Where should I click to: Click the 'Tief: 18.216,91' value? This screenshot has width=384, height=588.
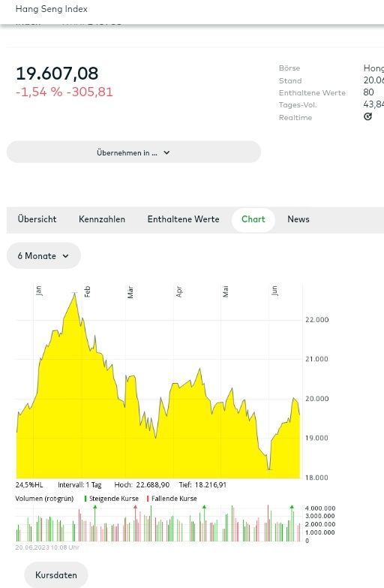(x=202, y=485)
